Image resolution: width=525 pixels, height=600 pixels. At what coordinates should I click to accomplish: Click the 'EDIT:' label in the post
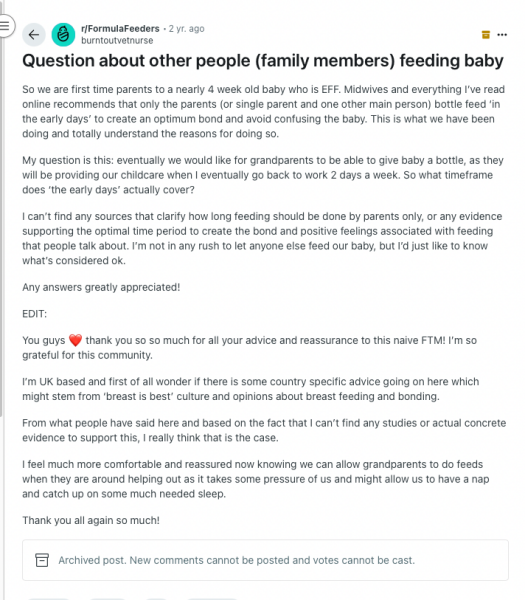(34, 314)
